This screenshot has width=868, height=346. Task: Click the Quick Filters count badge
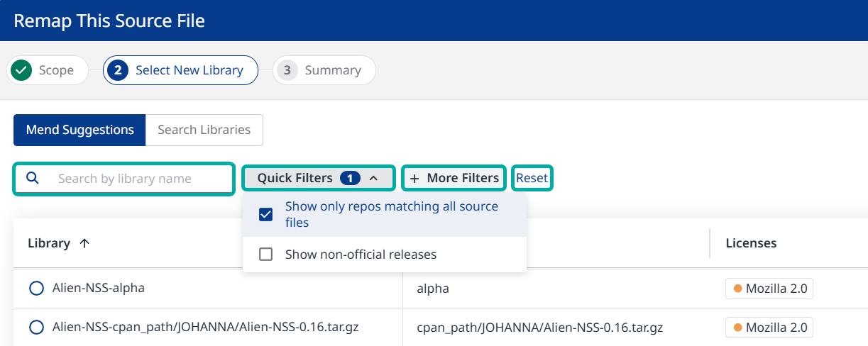point(350,178)
